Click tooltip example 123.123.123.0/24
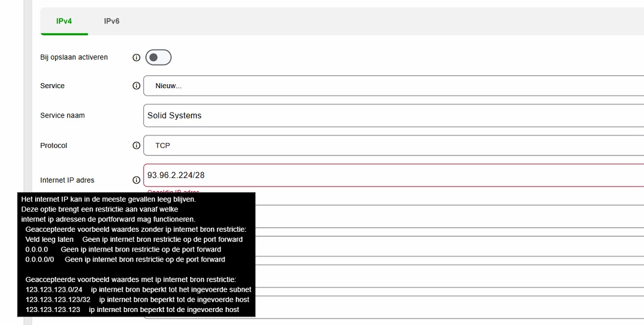Viewport: 644px width, 325px height. tap(54, 290)
